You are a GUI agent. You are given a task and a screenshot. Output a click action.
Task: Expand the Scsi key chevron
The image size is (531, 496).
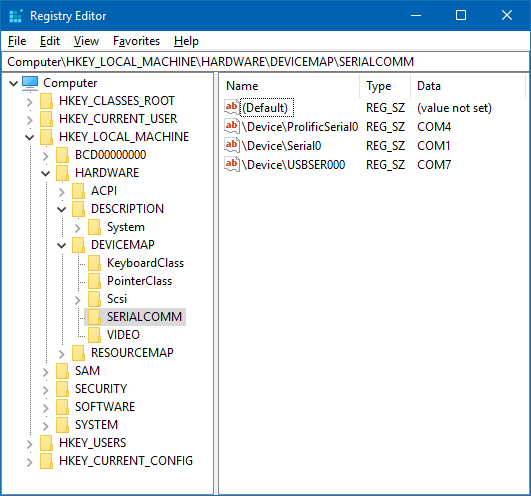78,300
